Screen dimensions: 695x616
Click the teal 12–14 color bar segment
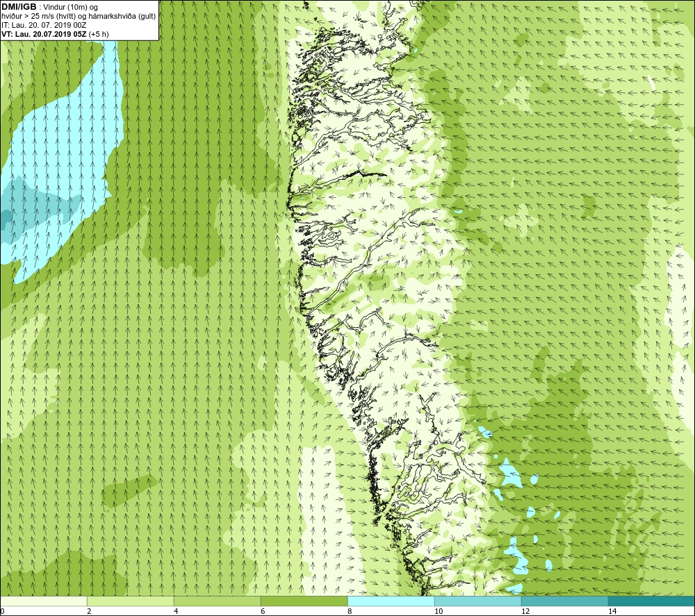coord(564,601)
